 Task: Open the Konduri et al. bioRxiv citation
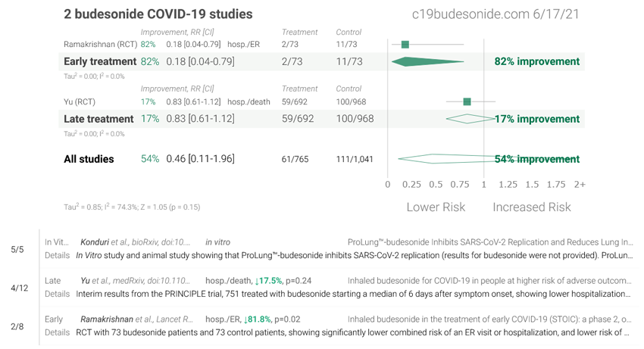(135, 242)
